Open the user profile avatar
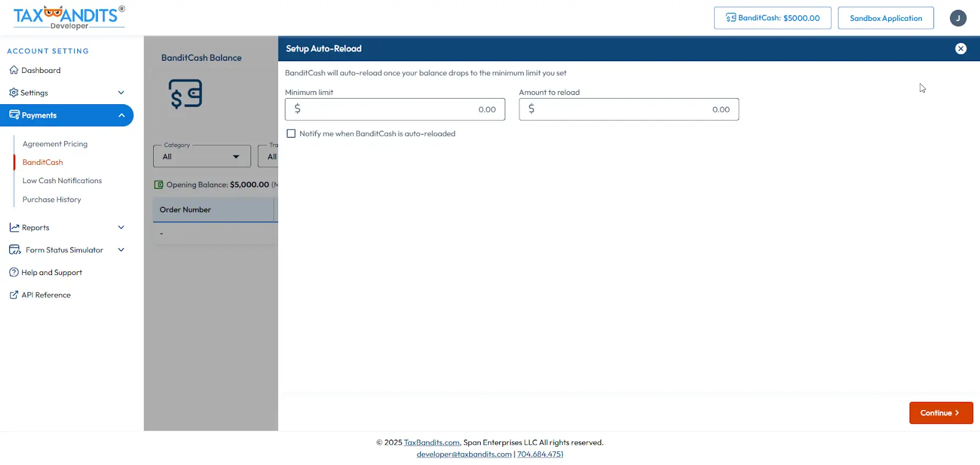 (958, 18)
